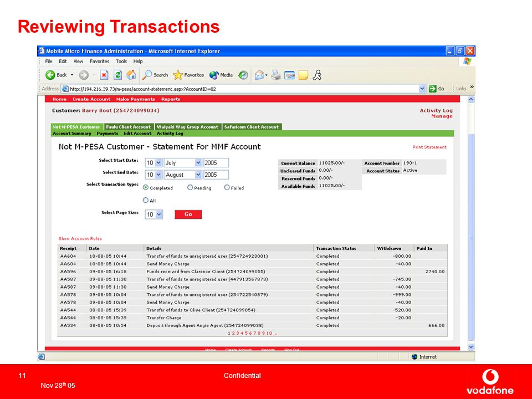Switch to Faulu Client Account tab
The image size is (532, 399).
128,127
